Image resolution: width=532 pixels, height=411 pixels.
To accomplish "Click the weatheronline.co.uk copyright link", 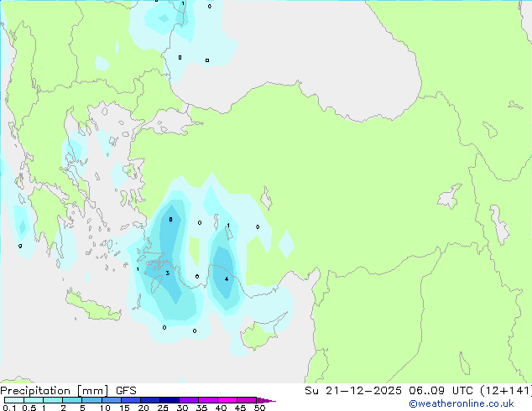I will pos(462,403).
